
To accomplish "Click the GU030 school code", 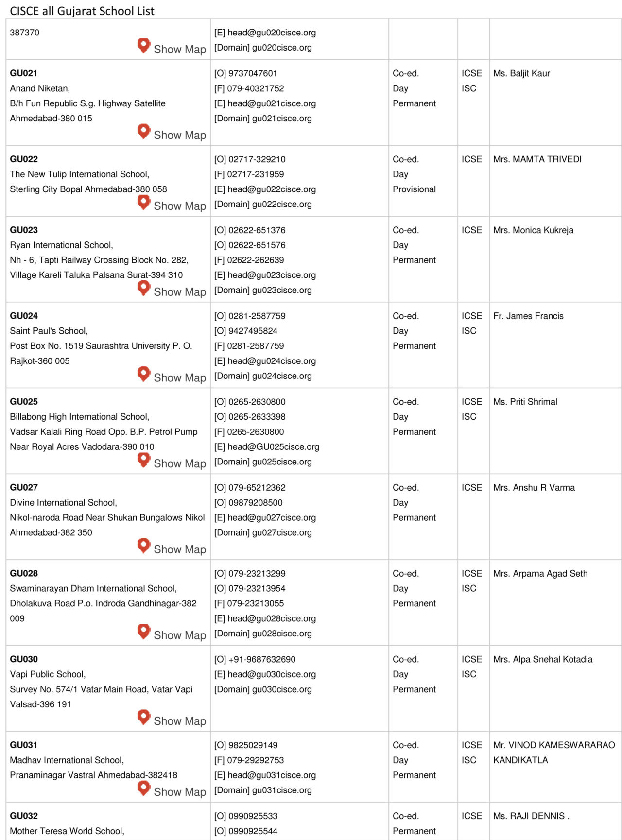I will tap(24, 659).
